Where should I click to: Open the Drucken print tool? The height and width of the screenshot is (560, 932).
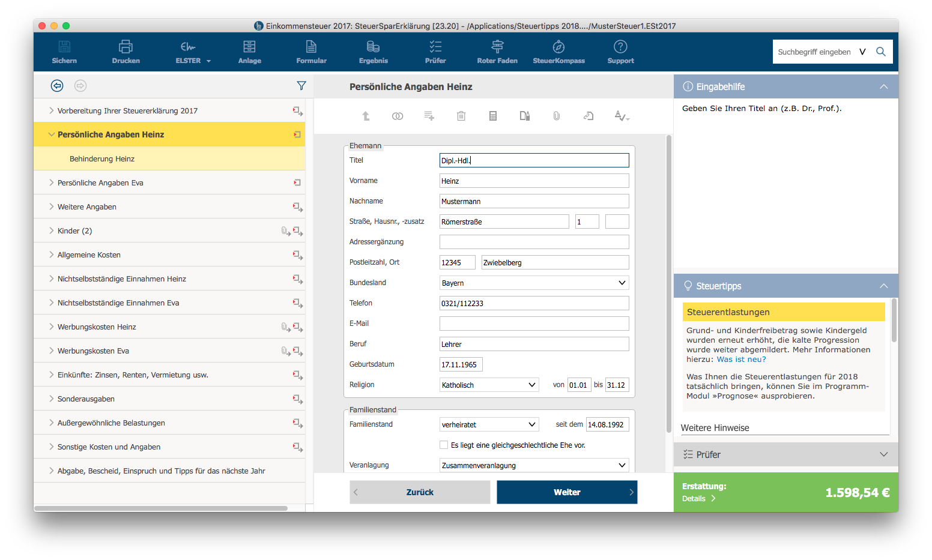(126, 47)
